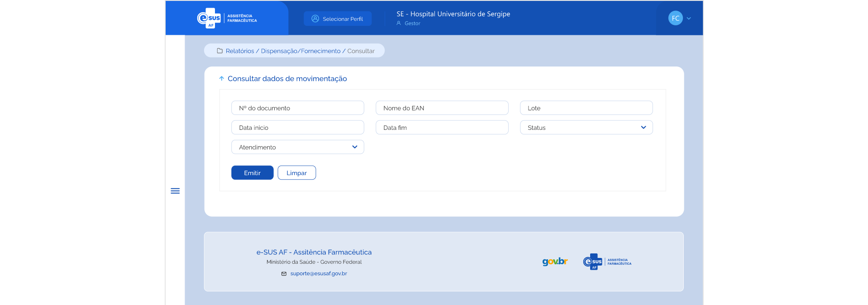
Task: Click the e-SUS AF footer logo
Action: (607, 262)
